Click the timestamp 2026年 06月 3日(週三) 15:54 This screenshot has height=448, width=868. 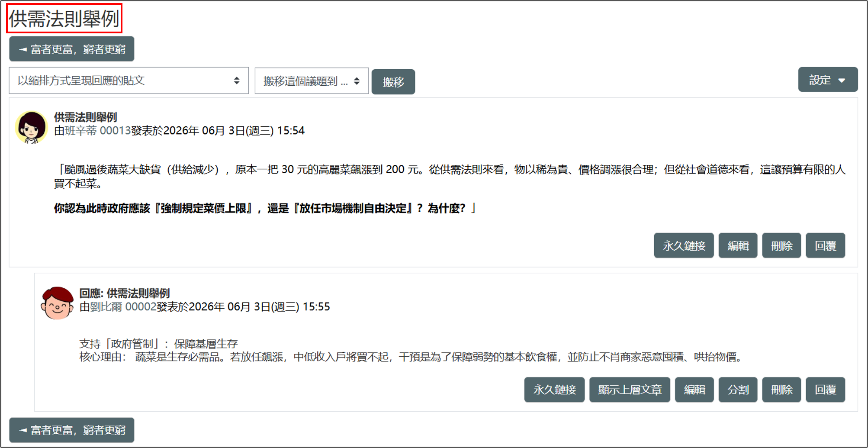[x=234, y=131]
